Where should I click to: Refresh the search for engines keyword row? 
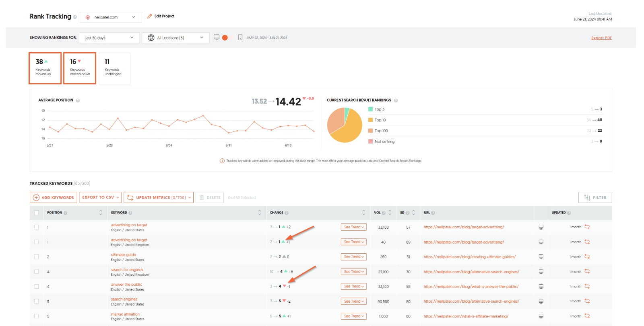(x=587, y=271)
